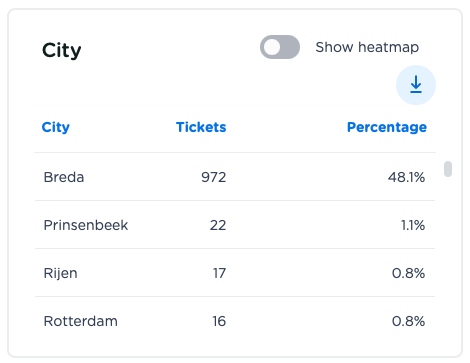This screenshot has height=363, width=470.
Task: Click the table scrollbar thumb
Action: [448, 169]
